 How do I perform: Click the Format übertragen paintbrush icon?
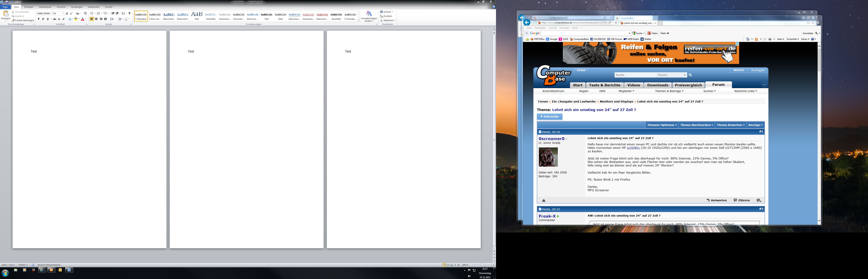coord(13,21)
